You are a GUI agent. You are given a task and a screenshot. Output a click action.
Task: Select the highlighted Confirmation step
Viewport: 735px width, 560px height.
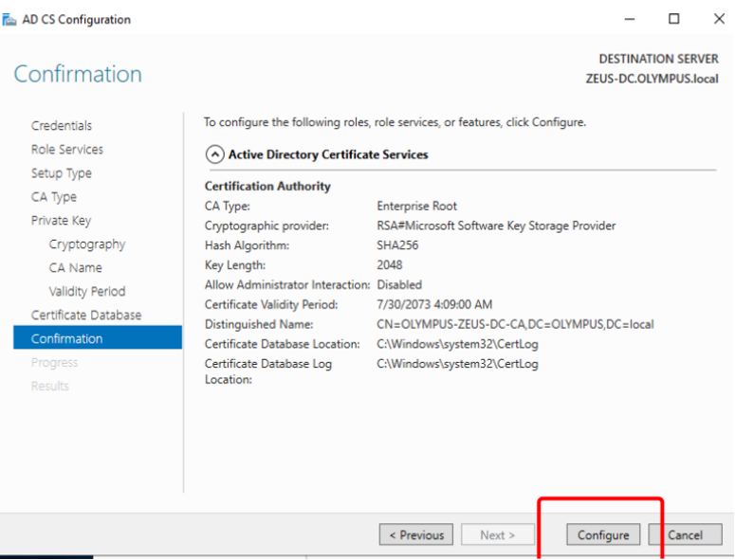pos(67,339)
